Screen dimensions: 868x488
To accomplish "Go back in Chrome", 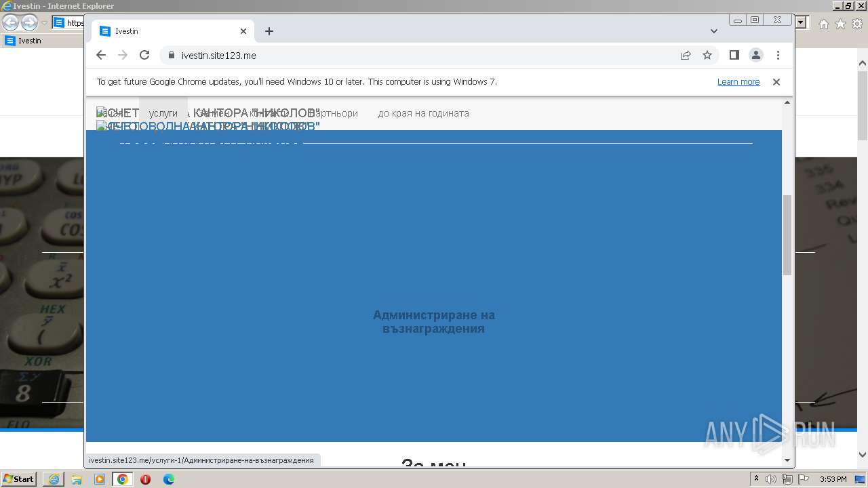I will [x=101, y=56].
